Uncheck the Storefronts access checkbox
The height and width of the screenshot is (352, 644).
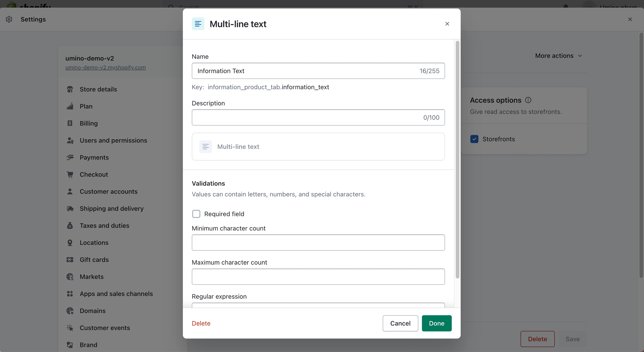474,139
